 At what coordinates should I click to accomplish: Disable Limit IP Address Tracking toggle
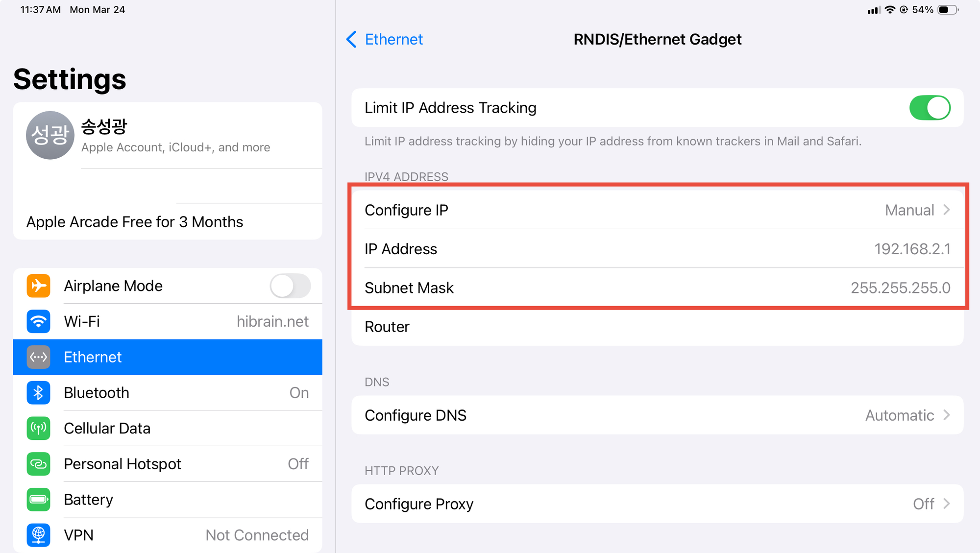(930, 108)
